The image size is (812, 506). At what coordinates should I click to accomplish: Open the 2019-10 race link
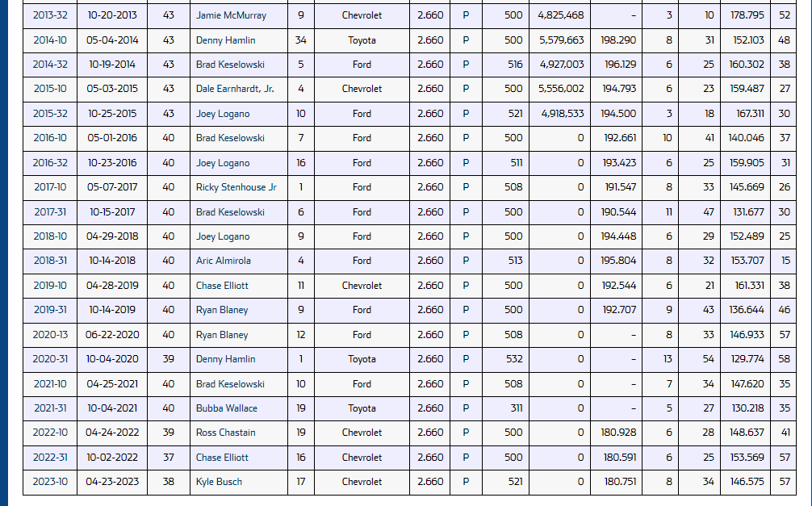coord(50,286)
